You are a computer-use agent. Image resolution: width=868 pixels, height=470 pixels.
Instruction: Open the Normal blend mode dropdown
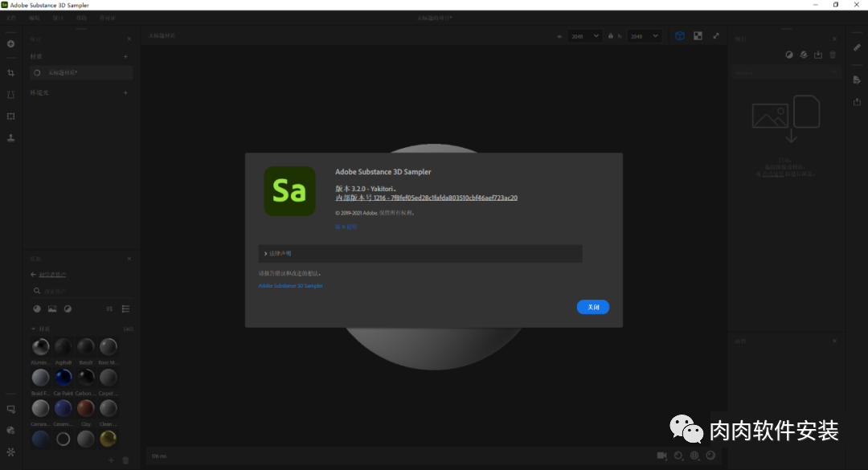786,72
